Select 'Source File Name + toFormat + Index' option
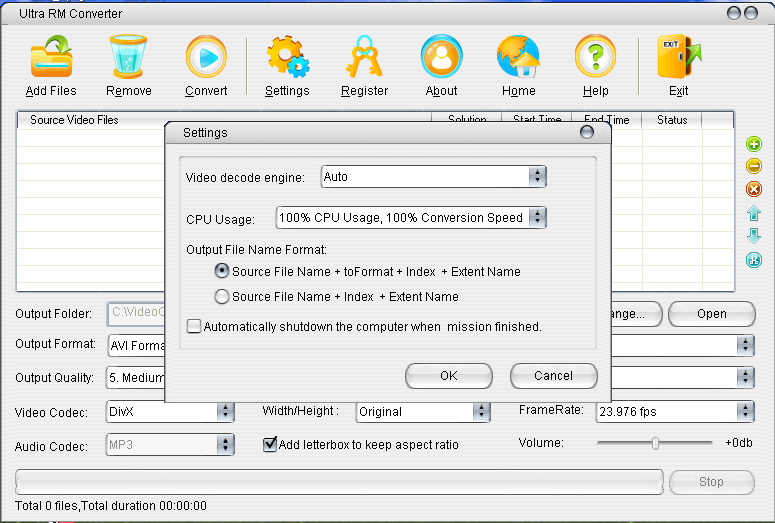 pos(222,271)
